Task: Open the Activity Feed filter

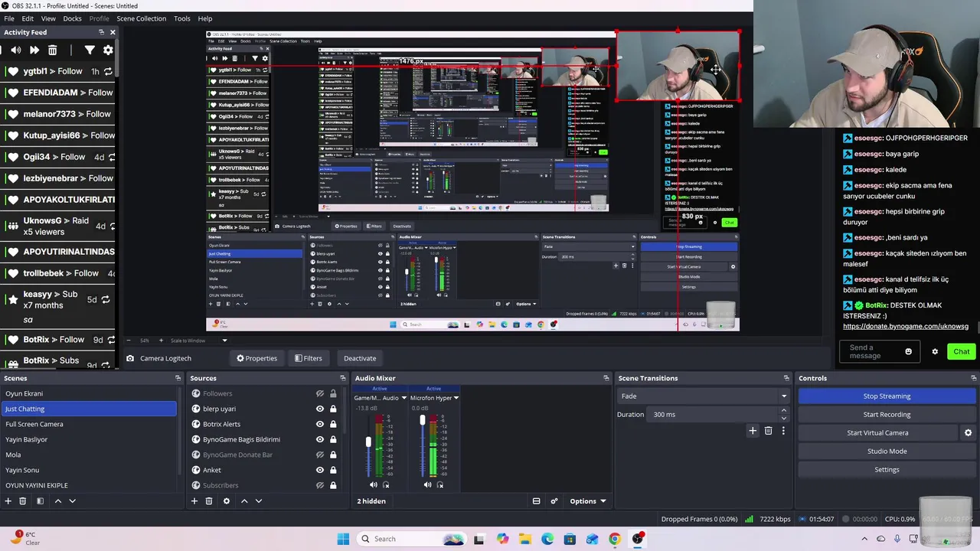Action: point(90,50)
